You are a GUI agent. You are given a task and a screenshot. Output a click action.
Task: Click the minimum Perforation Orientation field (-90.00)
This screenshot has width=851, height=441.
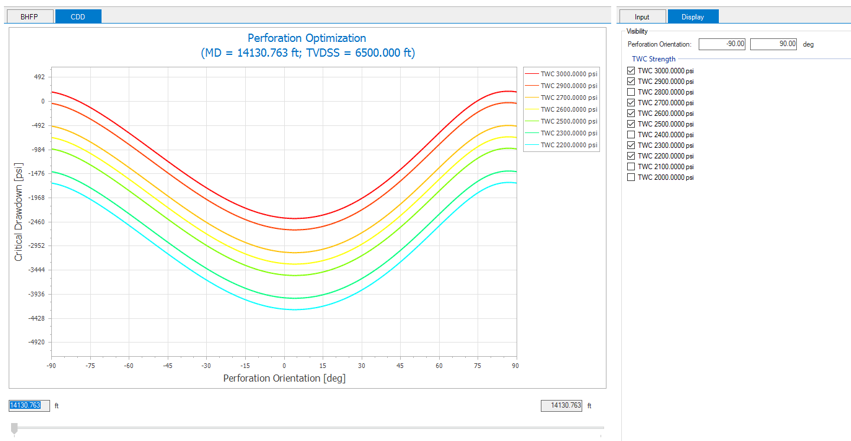[722, 44]
